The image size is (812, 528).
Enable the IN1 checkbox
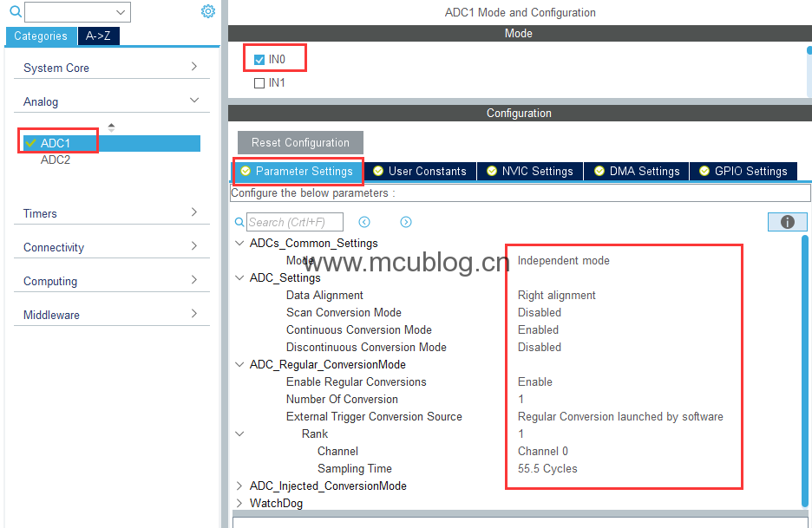[x=259, y=83]
